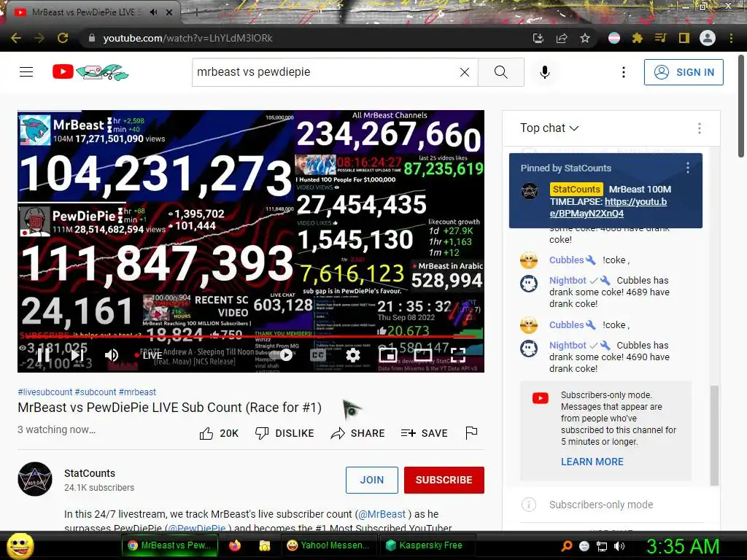747x560 pixels.
Task: Open #livesubcount hashtag link
Action: coord(44,392)
